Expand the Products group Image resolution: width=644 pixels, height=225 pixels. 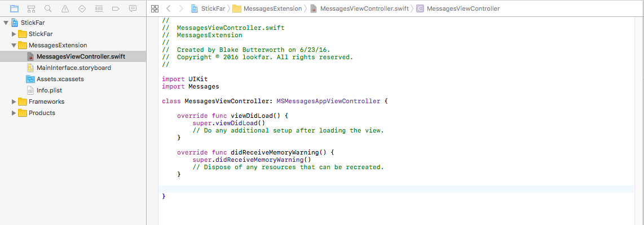tap(14, 113)
